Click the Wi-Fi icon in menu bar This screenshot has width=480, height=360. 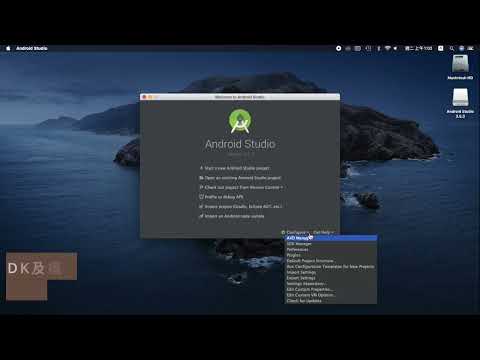388,48
